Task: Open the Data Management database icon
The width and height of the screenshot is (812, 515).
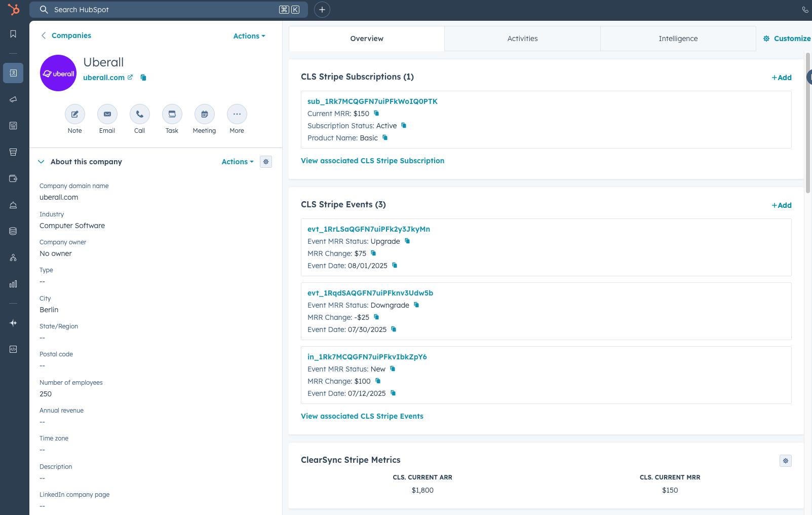Action: (x=13, y=231)
